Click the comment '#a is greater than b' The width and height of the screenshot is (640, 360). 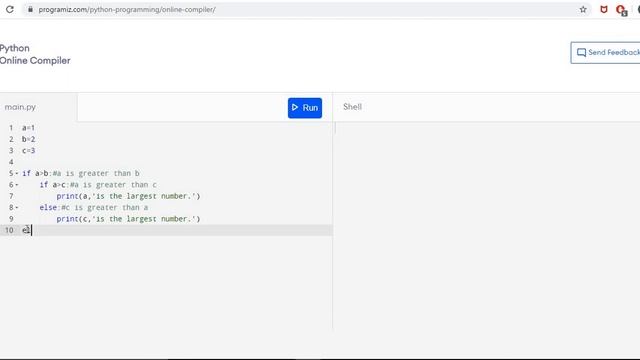point(96,173)
